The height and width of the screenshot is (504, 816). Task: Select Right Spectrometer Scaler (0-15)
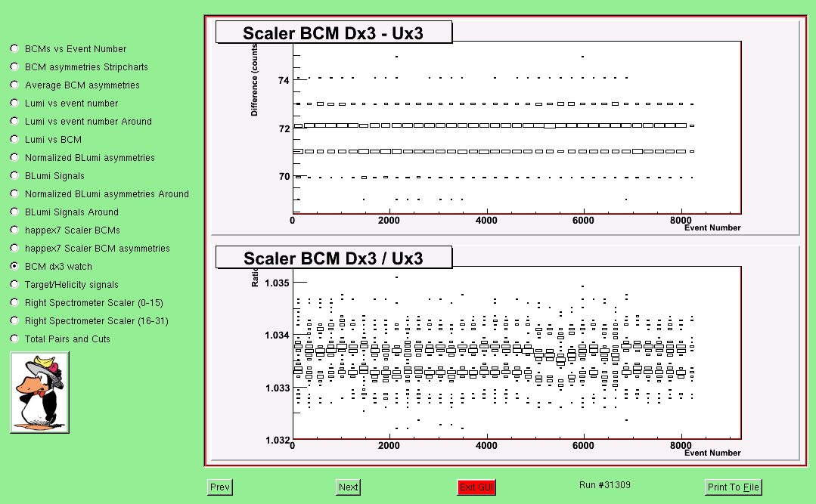tap(87, 303)
